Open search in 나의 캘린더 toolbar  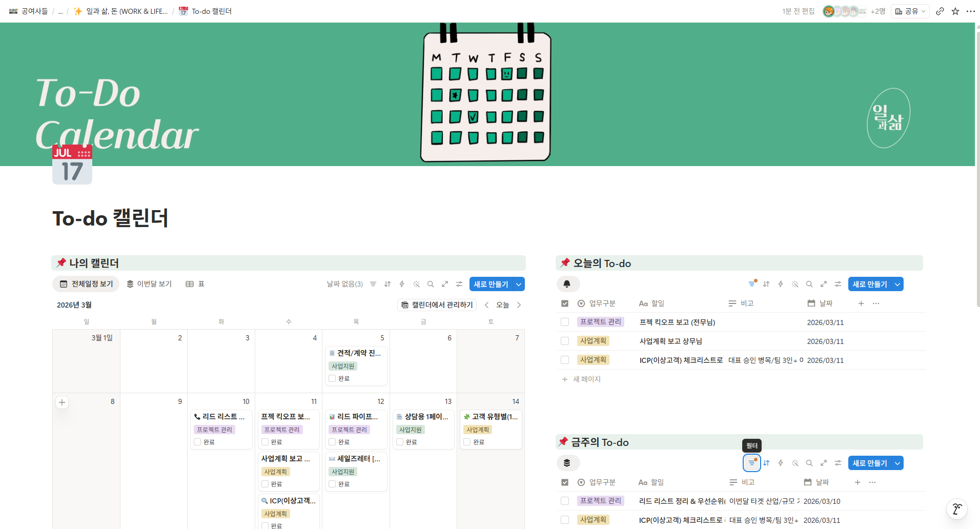pos(431,284)
